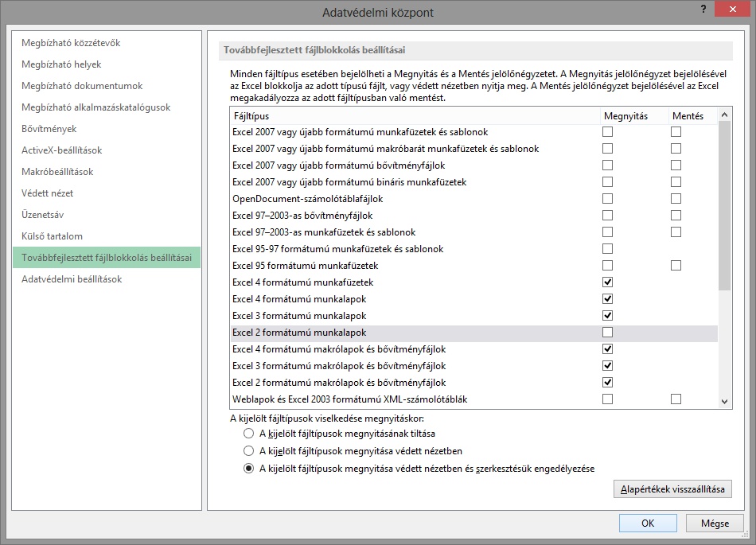The image size is (756, 545).
Task: Check Mentés for Excel 97–2003-as bővítményfájlok
Action: (x=676, y=216)
